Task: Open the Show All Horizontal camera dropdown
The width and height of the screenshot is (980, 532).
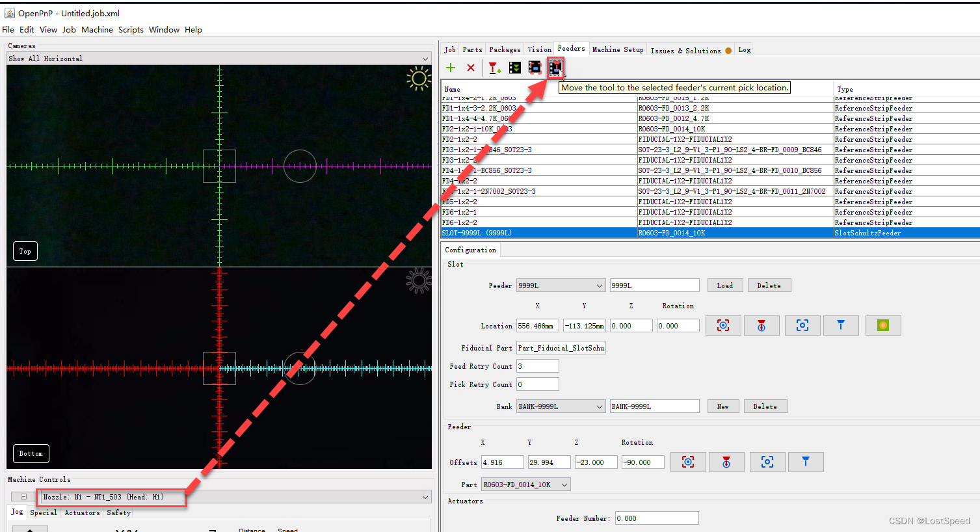Action: coord(219,59)
